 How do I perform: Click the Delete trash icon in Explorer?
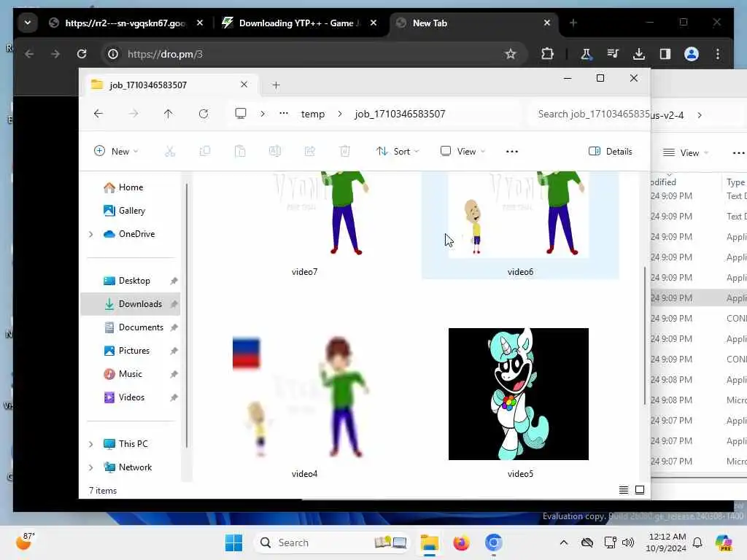[x=344, y=152]
